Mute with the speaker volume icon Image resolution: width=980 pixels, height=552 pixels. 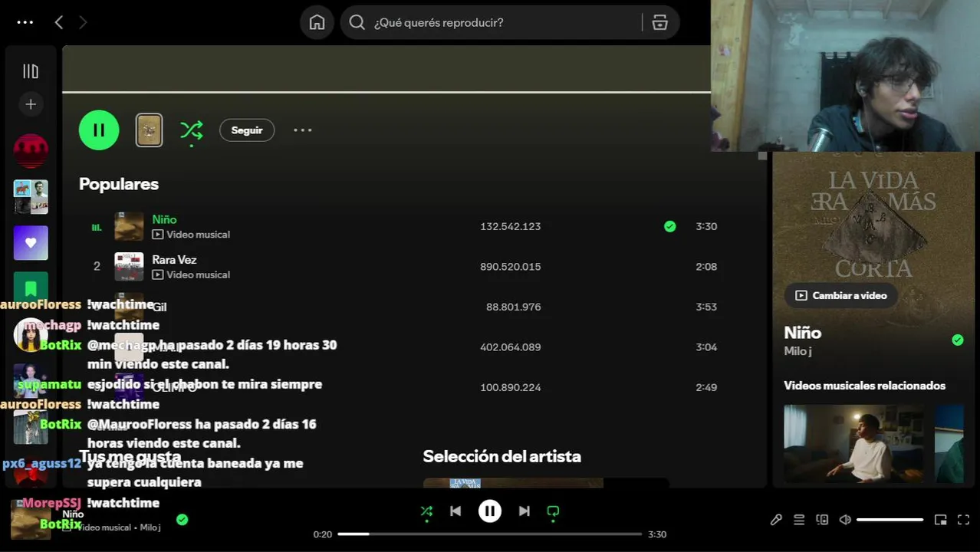[845, 520]
